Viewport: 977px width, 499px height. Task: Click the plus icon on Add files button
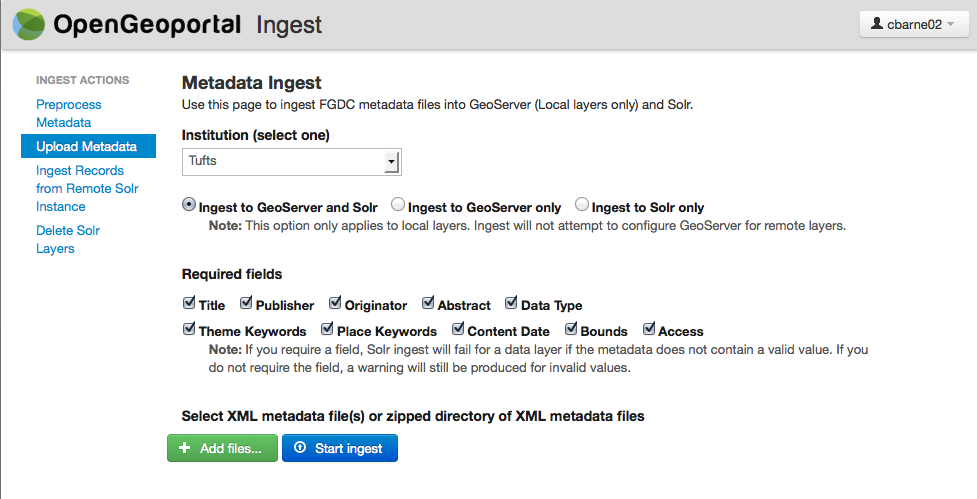(184, 448)
